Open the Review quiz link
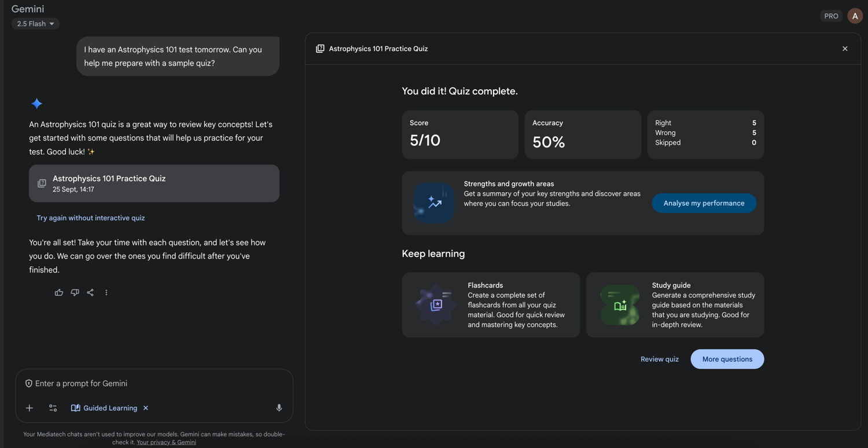Screen dimensions: 868x448 coord(660,359)
